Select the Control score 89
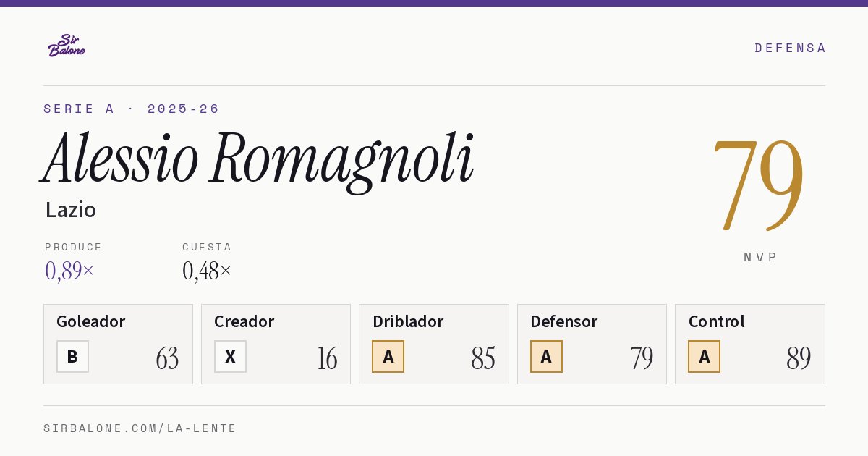 pos(799,358)
